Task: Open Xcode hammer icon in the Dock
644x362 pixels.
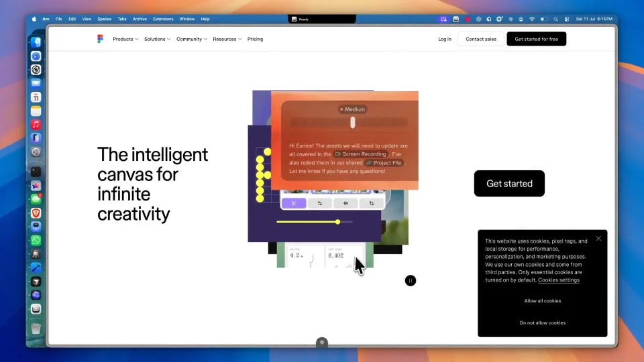Action: 36,268
